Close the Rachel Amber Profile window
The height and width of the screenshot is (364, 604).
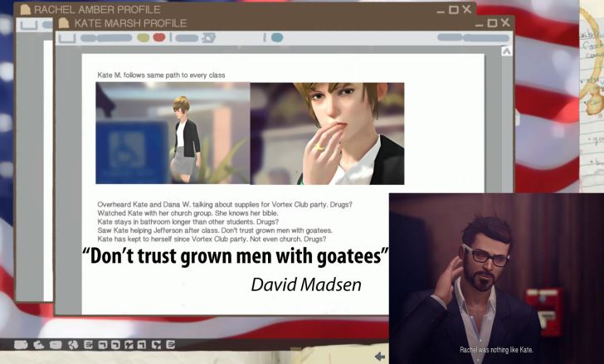(467, 9)
